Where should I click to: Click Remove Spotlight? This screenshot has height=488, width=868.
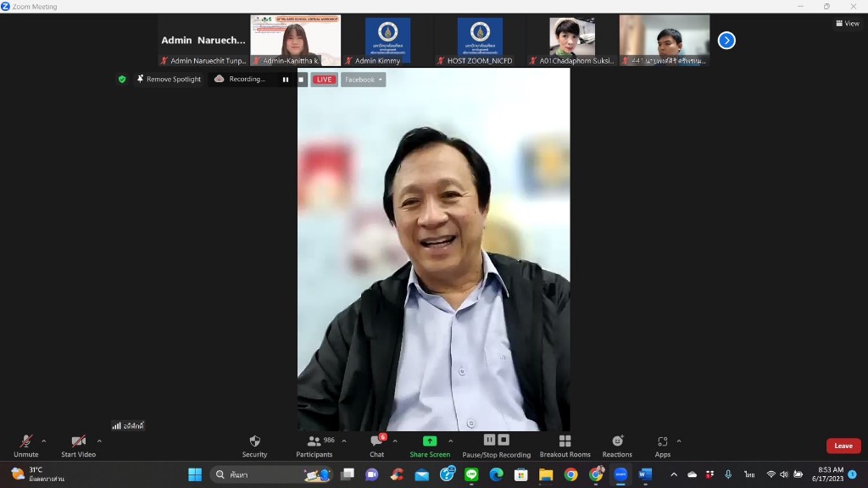[169, 79]
